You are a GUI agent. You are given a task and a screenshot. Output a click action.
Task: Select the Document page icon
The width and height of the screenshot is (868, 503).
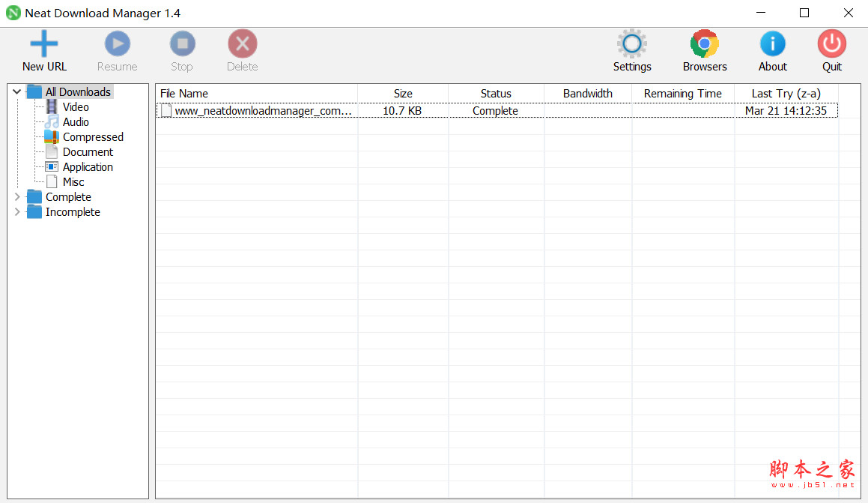click(x=52, y=151)
